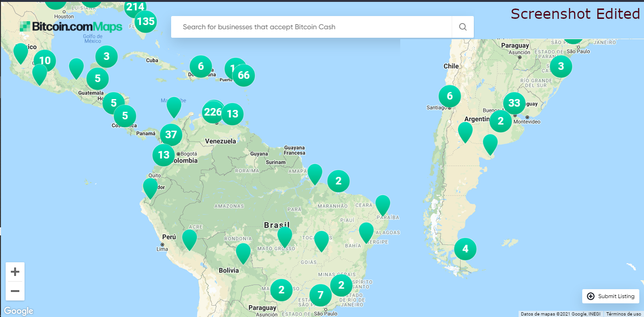Image resolution: width=644 pixels, height=317 pixels.
Task: Select the 4 cluster in southern Patagonia
Action: pos(465,249)
